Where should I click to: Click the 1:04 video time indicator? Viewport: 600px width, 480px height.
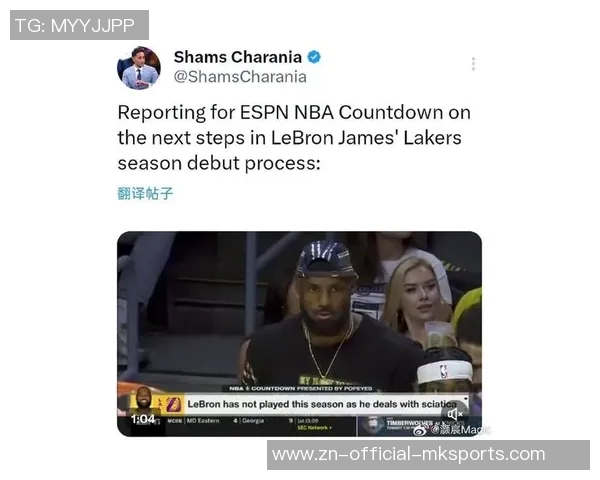point(142,419)
